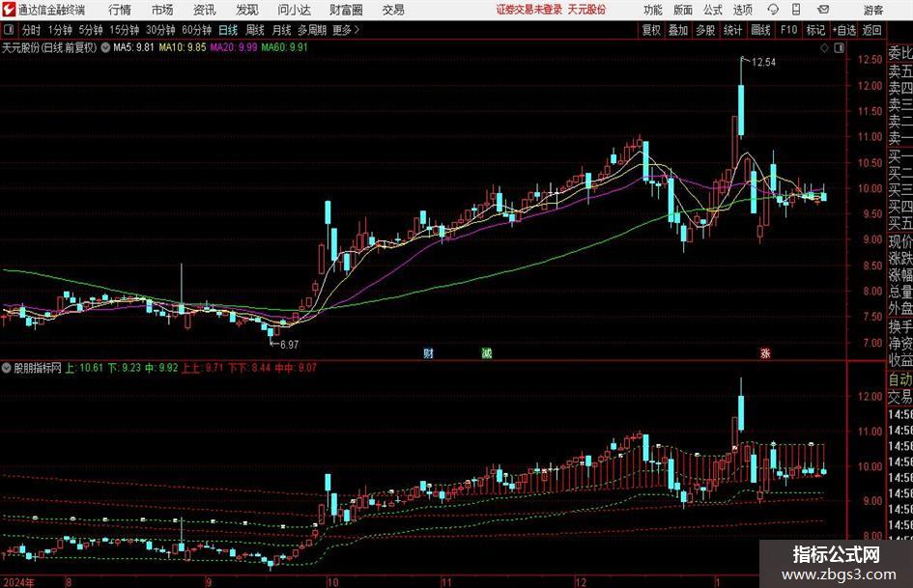Click the red 通达信 logo icon
The image size is (913, 588).
tap(9, 10)
